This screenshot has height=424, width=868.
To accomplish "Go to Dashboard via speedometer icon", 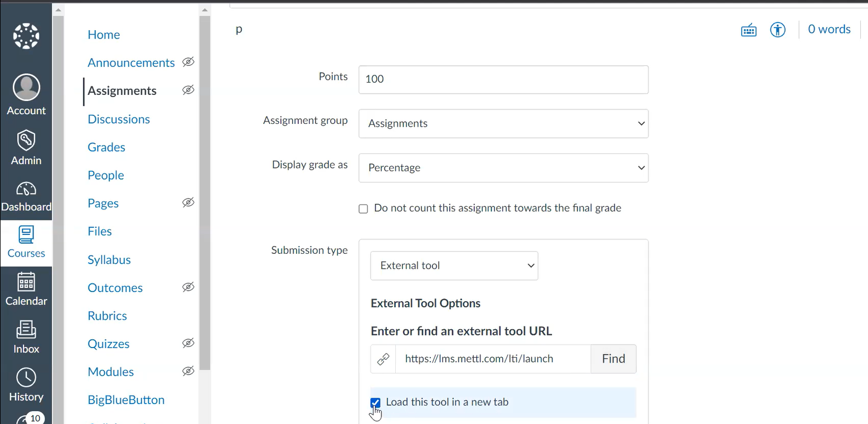I will [26, 189].
